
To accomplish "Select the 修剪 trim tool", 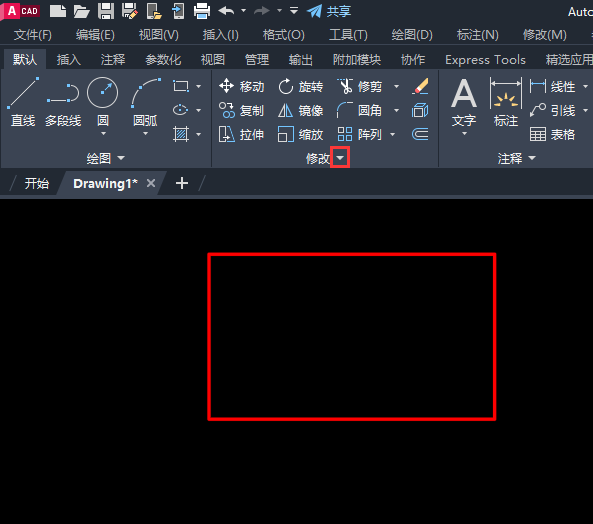I will (360, 87).
